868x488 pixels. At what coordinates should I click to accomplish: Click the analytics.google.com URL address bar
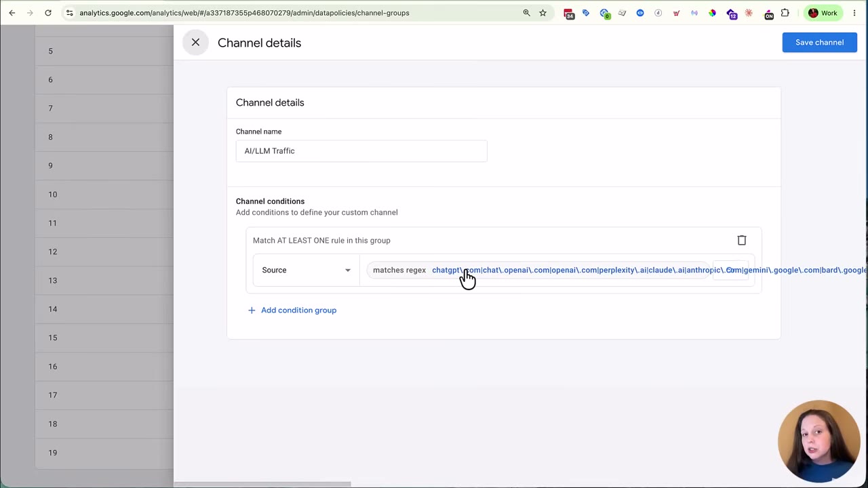click(x=244, y=13)
